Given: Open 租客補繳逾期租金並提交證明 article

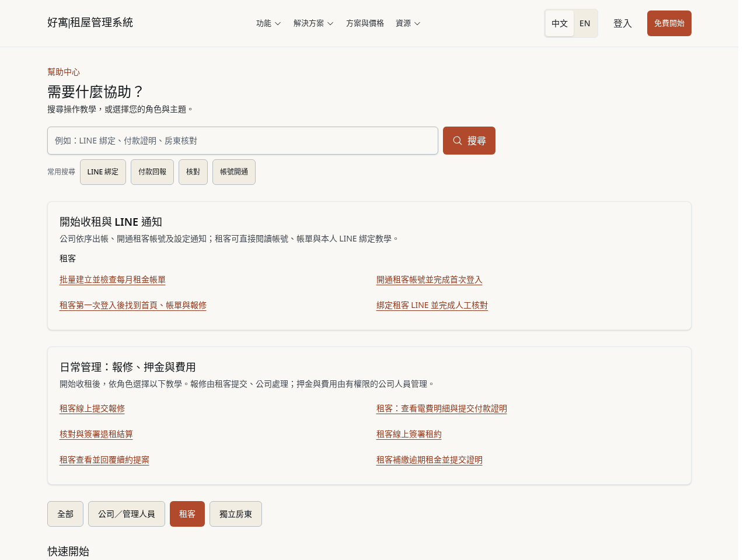Looking at the screenshot, I should 430,460.
